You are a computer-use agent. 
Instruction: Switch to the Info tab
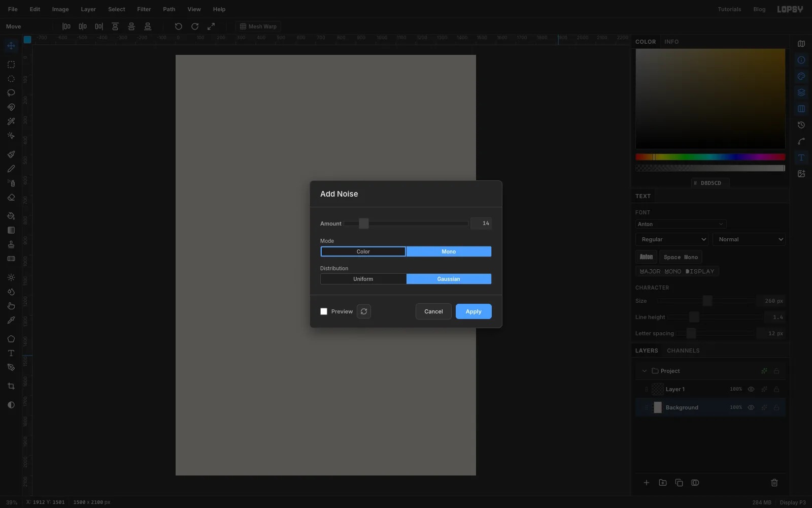671,42
